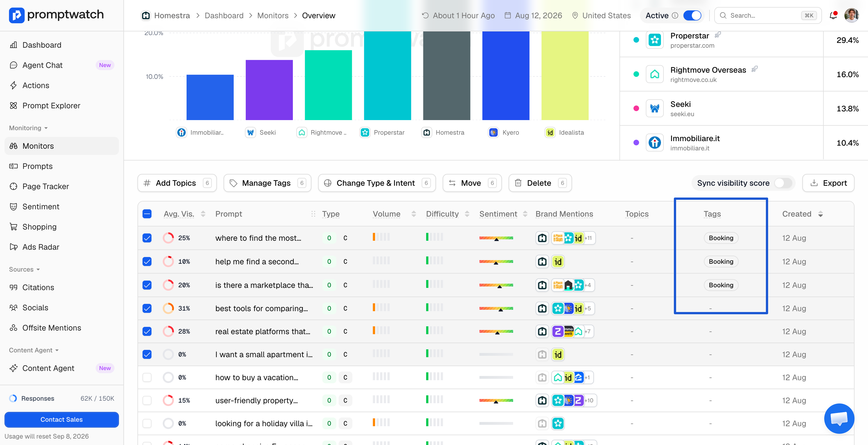Click the Seeki logo in the brand list
This screenshot has height=445, width=868.
[x=655, y=108]
